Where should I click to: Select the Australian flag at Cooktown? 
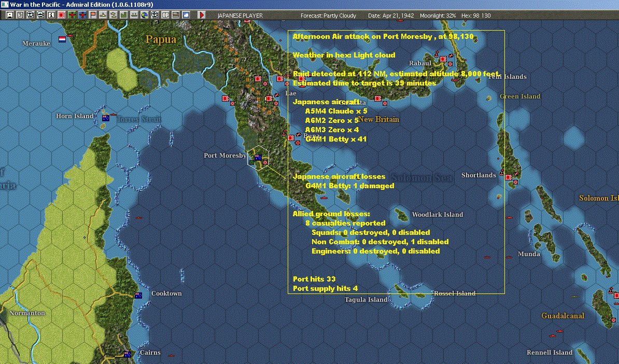(138, 296)
